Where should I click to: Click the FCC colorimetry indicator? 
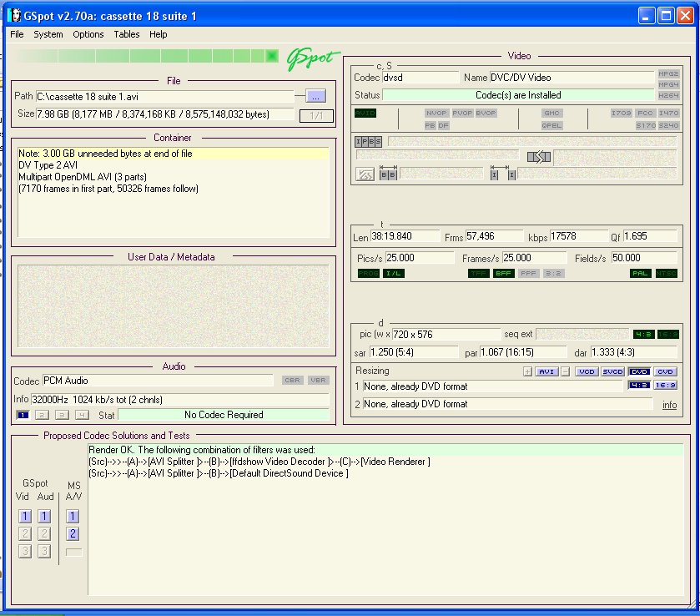[x=645, y=113]
